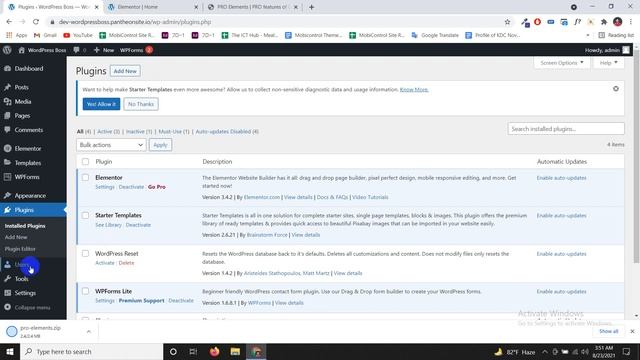The width and height of the screenshot is (640, 360).
Task: Click Show all downloads
Action: (x=609, y=331)
